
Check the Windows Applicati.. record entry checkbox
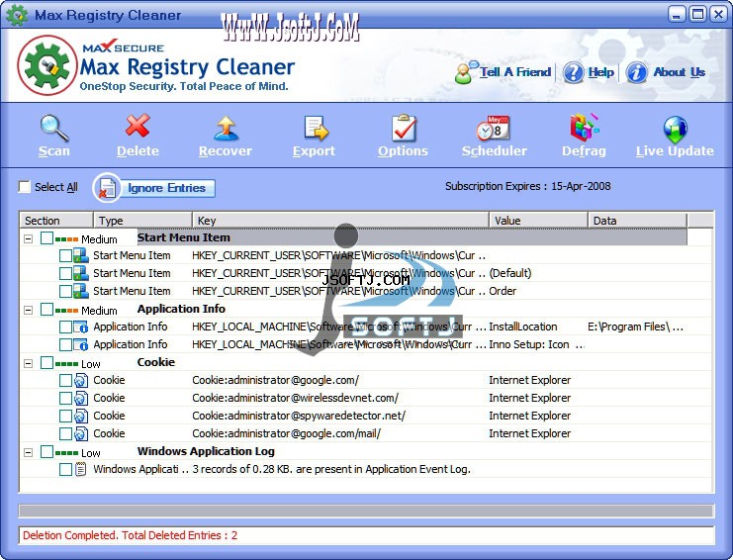65,469
